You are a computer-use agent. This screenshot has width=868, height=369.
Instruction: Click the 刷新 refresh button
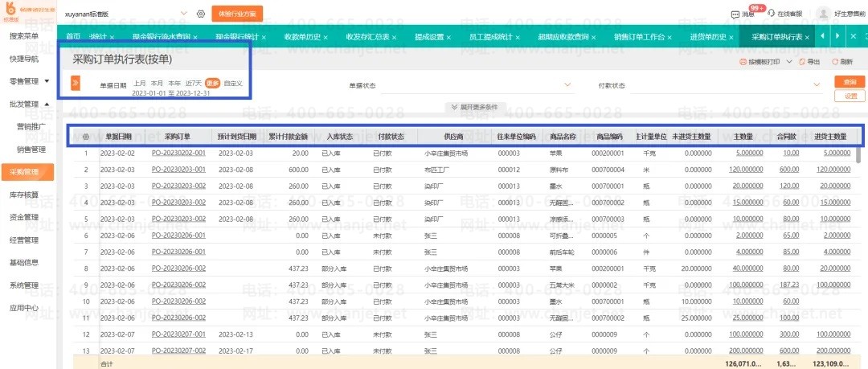(842, 62)
